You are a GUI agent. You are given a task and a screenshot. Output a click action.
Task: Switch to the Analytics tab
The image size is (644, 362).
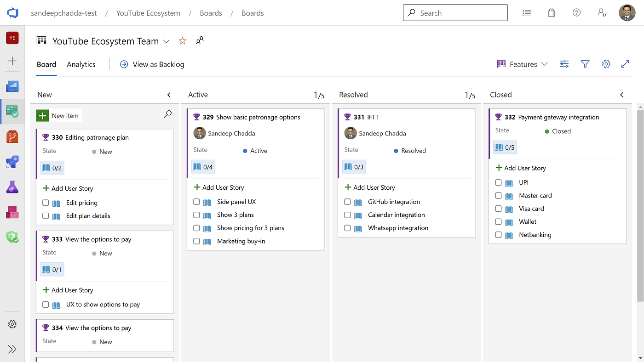tap(81, 64)
